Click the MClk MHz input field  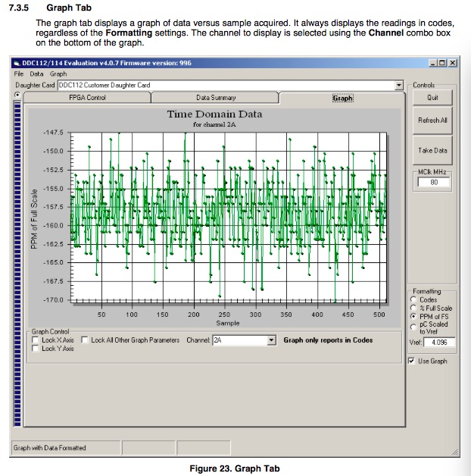pos(434,182)
